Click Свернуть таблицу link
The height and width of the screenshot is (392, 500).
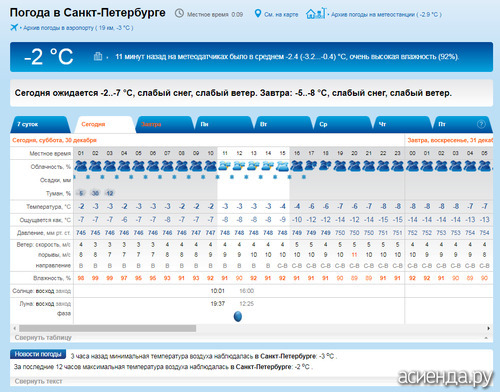43,338
